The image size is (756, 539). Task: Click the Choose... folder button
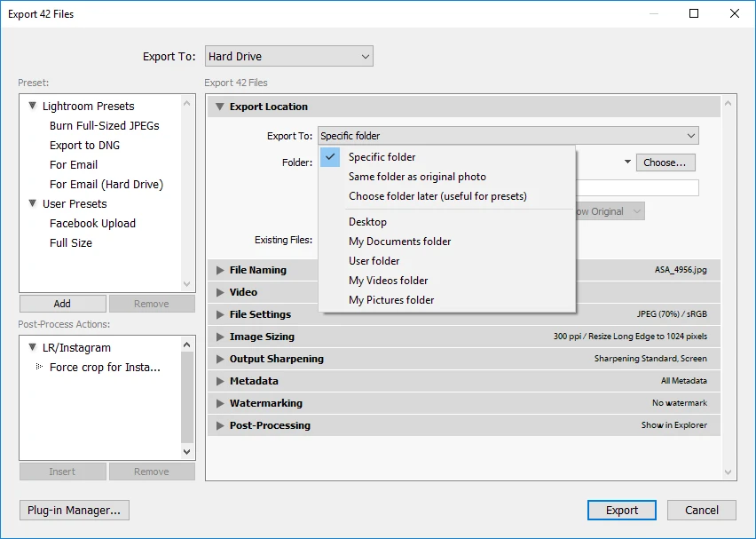665,162
